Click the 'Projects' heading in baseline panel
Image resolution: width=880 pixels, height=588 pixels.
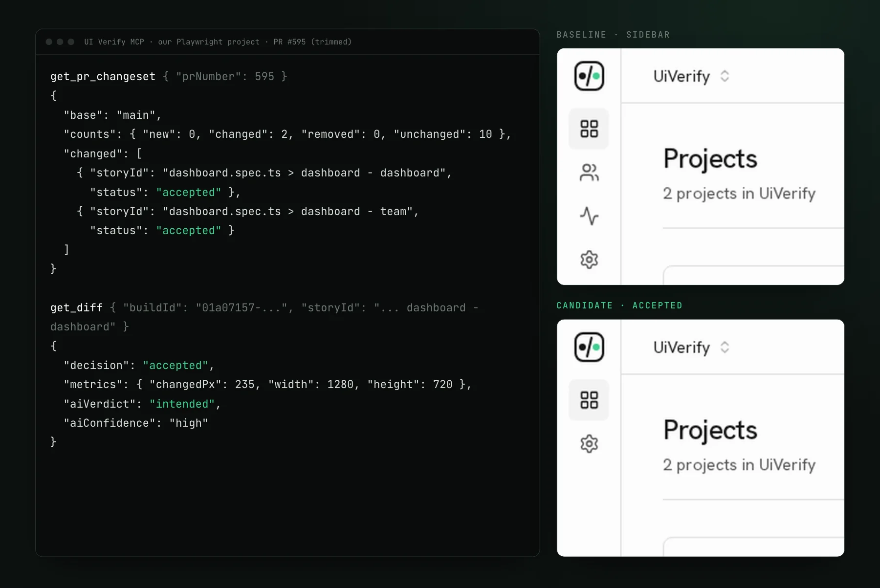(710, 159)
